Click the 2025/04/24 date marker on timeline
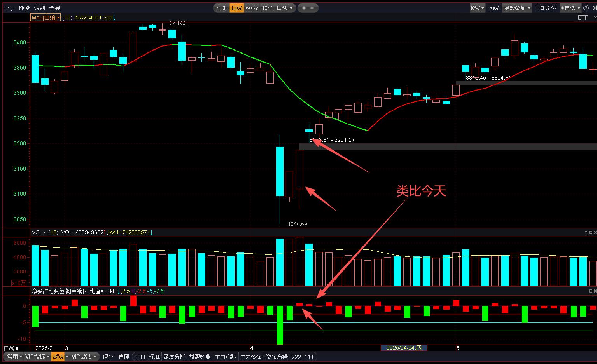 pos(404,348)
